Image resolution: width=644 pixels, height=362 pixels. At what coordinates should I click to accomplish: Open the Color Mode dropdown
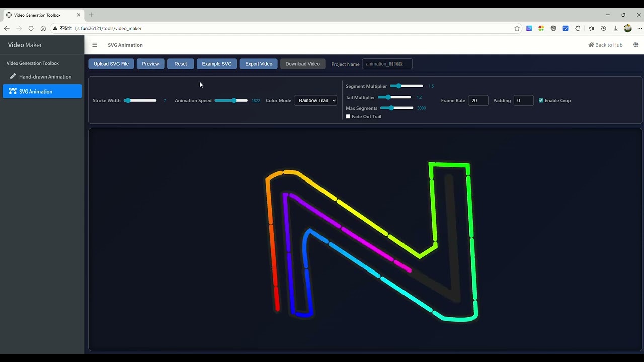click(x=315, y=100)
